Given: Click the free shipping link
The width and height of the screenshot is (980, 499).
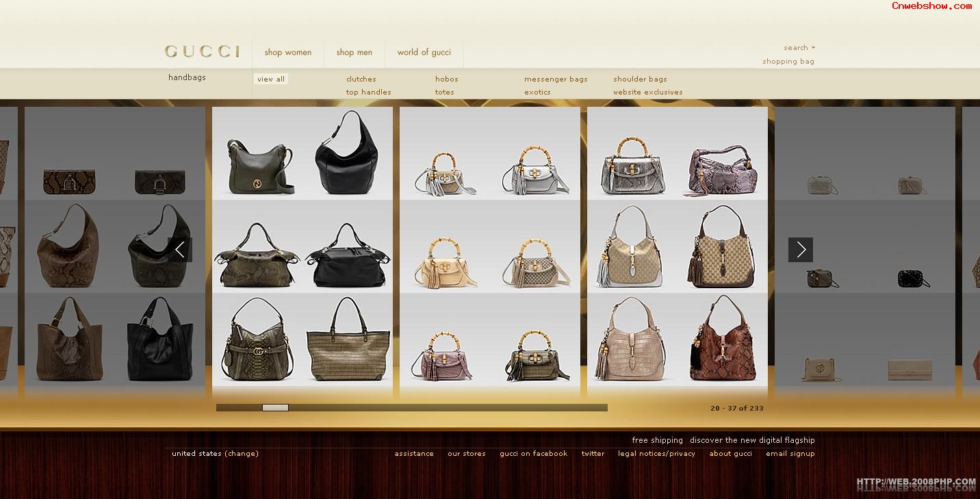Looking at the screenshot, I should (x=658, y=440).
